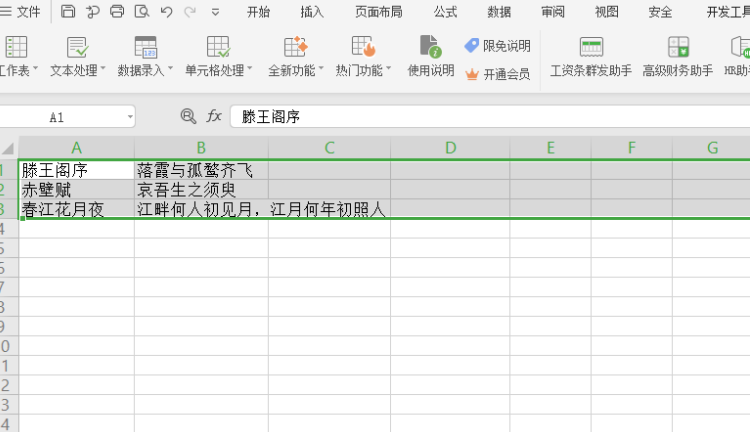Click the 数据录入 icon
The width and height of the screenshot is (750, 432).
145,47
